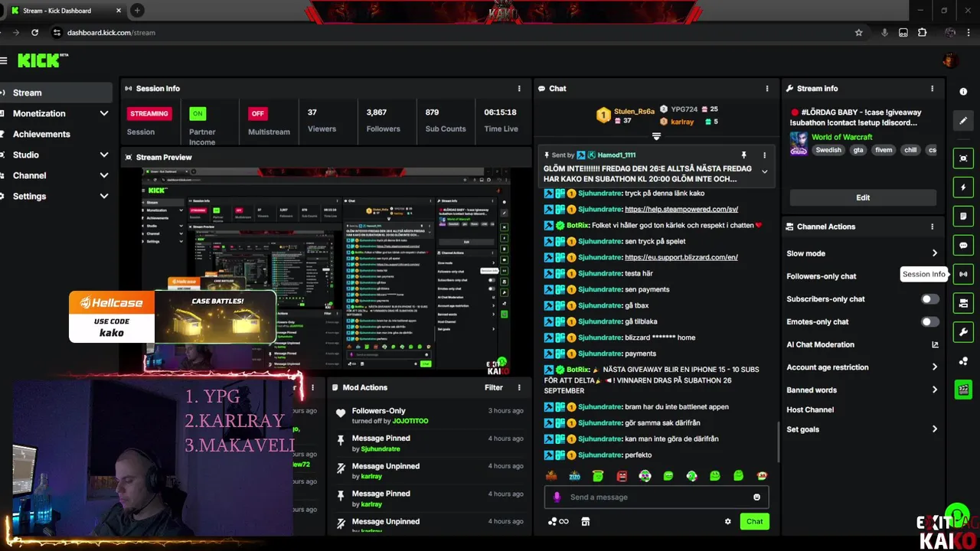Click the chat bubble icon in right sidebar
This screenshot has width=980, height=551.
963,246
